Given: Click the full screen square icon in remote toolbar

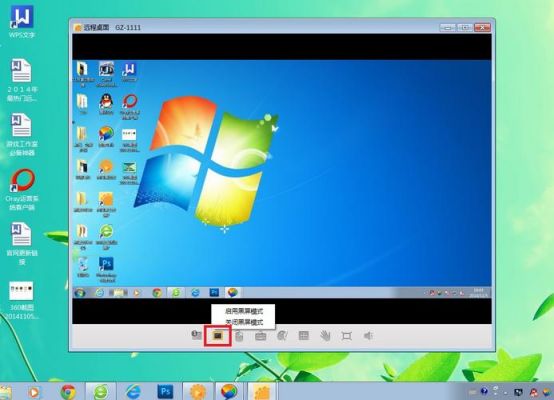Looking at the screenshot, I should tap(347, 336).
